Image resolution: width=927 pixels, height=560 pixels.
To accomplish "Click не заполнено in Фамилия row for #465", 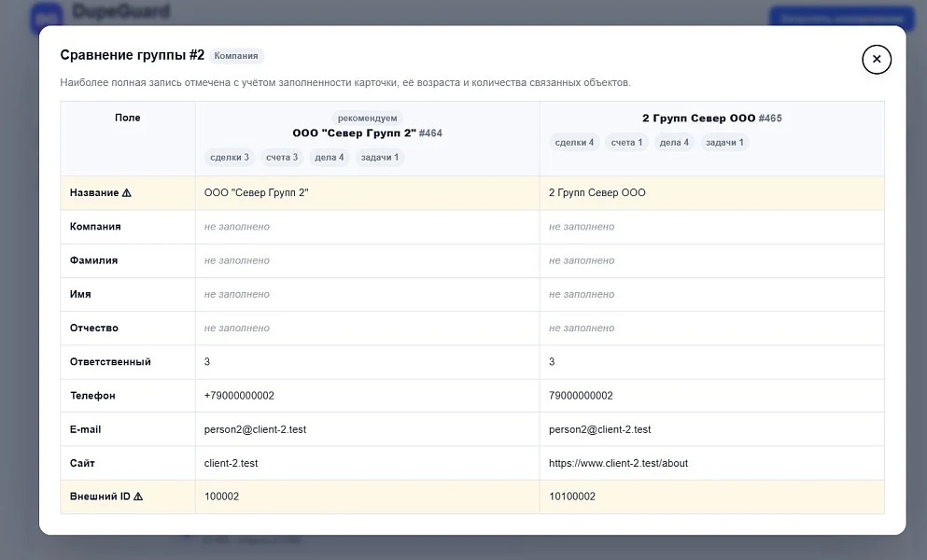I will pyautogui.click(x=582, y=260).
